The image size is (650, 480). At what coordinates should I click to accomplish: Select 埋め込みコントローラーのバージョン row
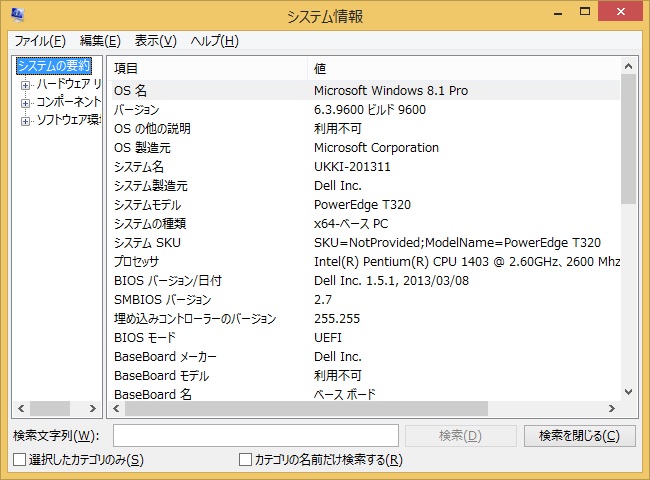[x=366, y=319]
